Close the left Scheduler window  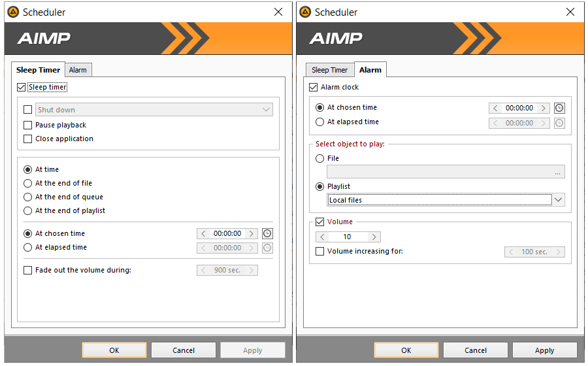[x=278, y=12]
